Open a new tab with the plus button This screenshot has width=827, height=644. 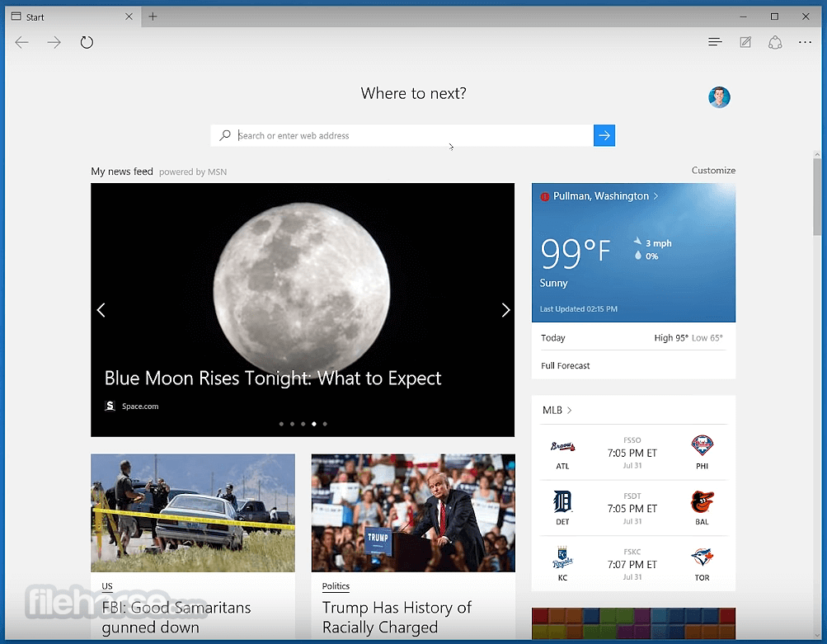153,16
